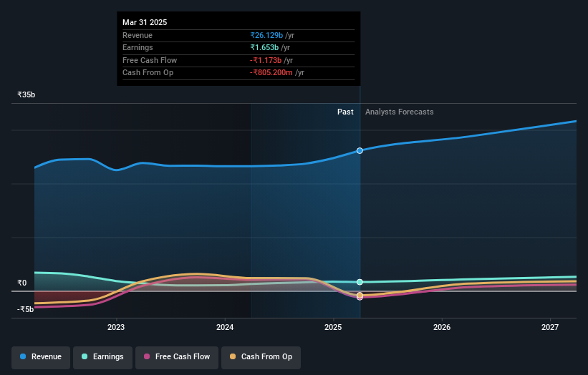Image resolution: width=588 pixels, height=375 pixels.
Task: Click the ₹35b y-axis label
Action: point(26,94)
